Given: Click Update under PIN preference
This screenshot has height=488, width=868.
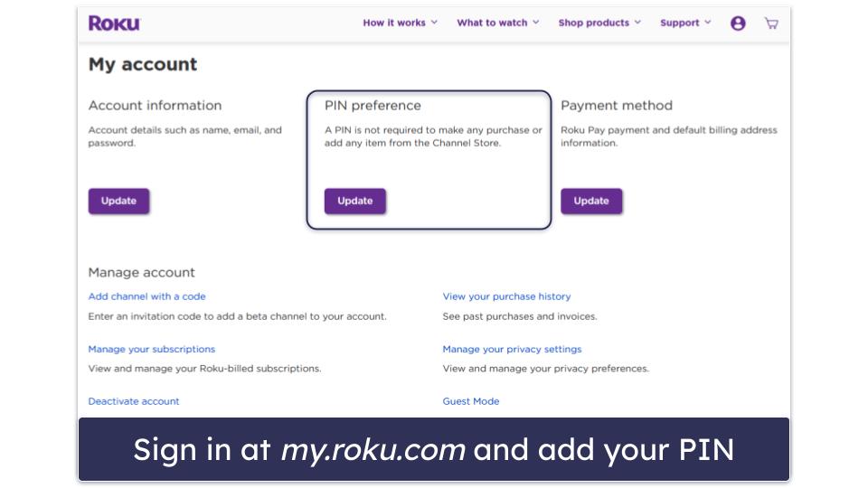Looking at the screenshot, I should [354, 201].
